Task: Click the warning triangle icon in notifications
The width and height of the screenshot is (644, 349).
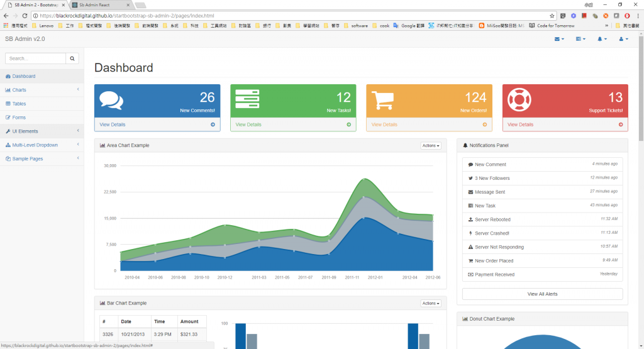Action: 470,247
